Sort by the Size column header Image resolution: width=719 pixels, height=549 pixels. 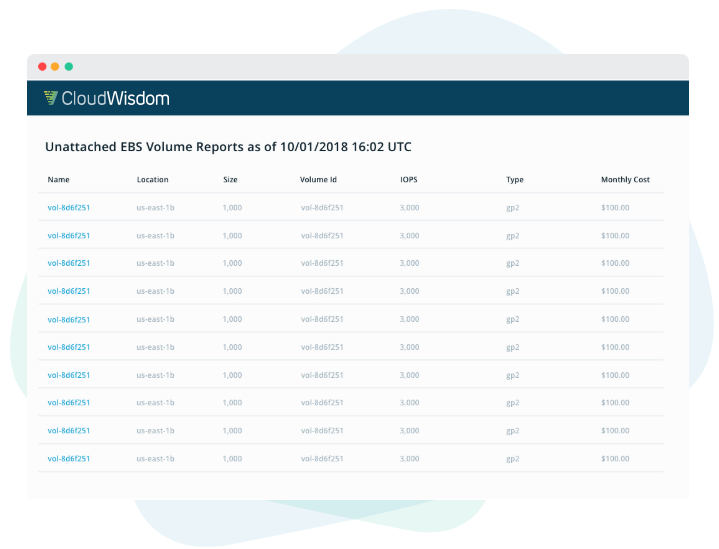(x=230, y=179)
